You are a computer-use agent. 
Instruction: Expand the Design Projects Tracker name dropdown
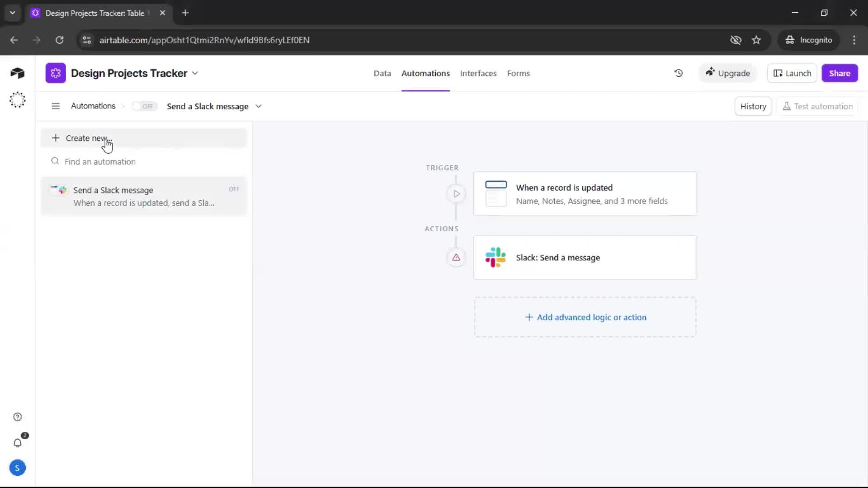(195, 73)
